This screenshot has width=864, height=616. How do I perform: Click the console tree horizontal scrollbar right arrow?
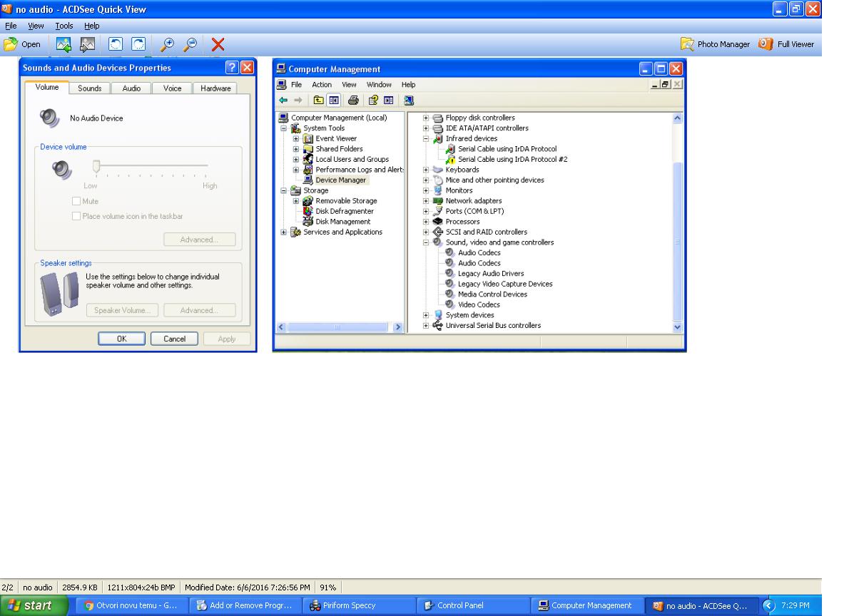point(398,327)
